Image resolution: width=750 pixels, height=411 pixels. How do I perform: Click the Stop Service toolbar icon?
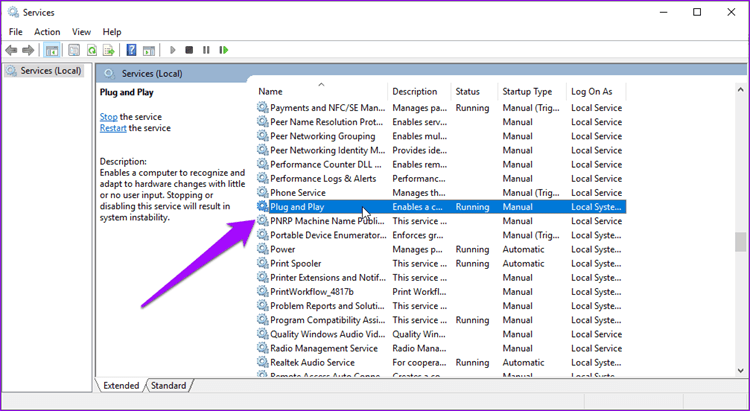tap(189, 50)
